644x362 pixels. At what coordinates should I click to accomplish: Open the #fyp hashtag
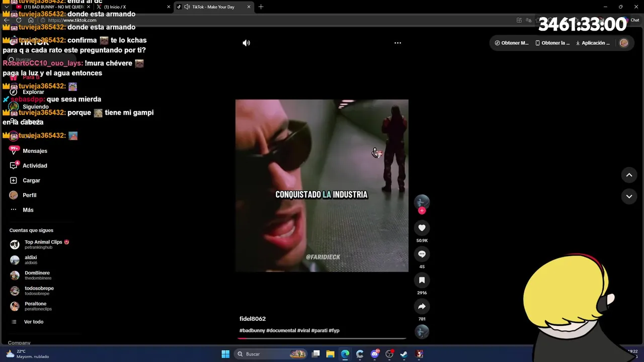click(334, 330)
